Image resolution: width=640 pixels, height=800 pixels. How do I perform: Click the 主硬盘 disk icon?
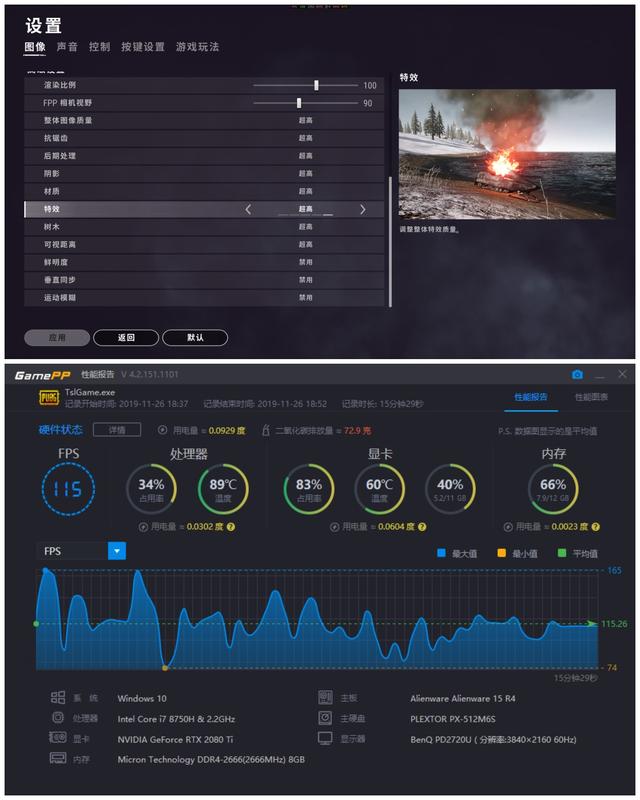point(325,718)
